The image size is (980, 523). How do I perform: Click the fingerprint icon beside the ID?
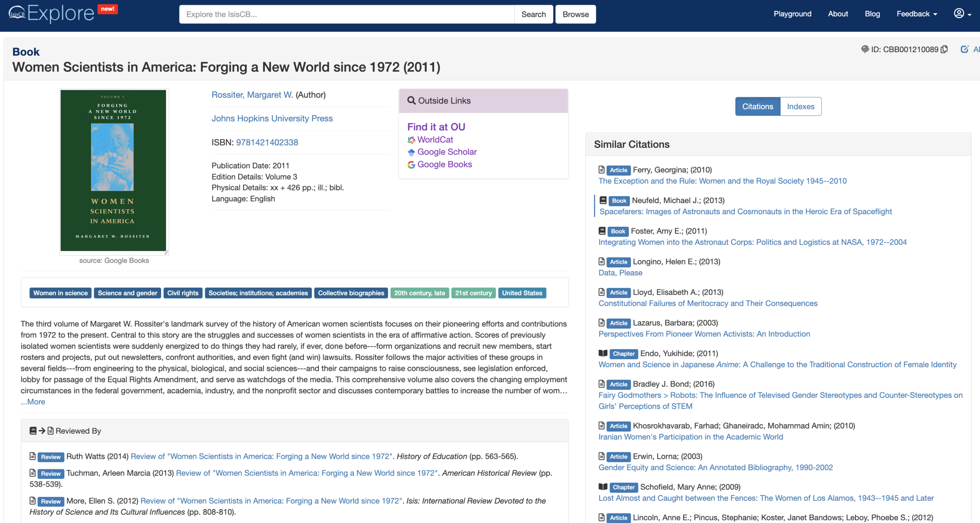[x=865, y=49]
